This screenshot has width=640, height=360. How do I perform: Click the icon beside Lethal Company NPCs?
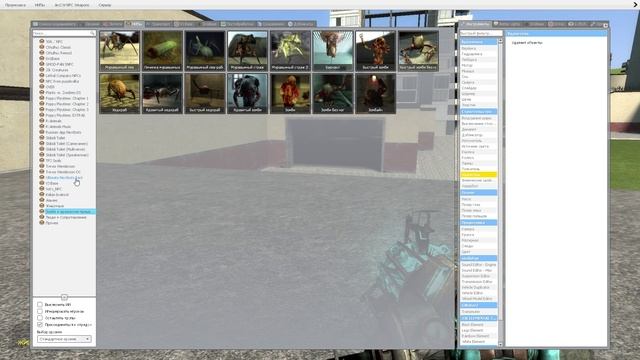coord(42,76)
